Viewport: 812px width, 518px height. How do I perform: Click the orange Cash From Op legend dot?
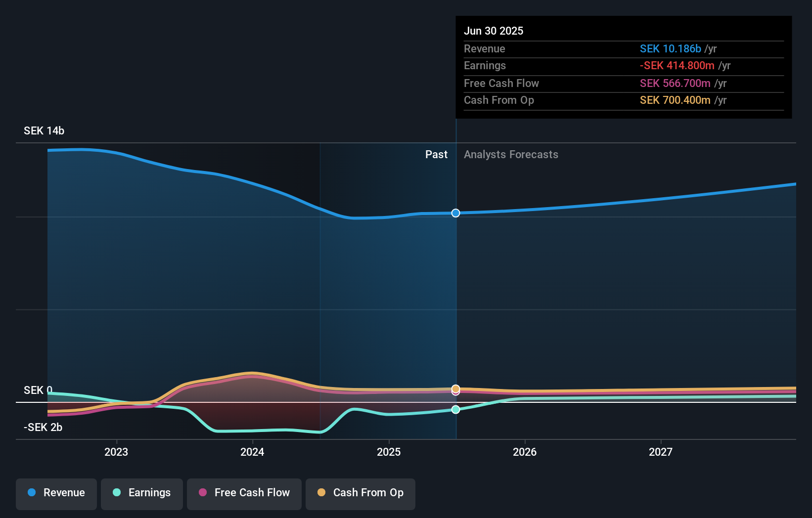[321, 493]
